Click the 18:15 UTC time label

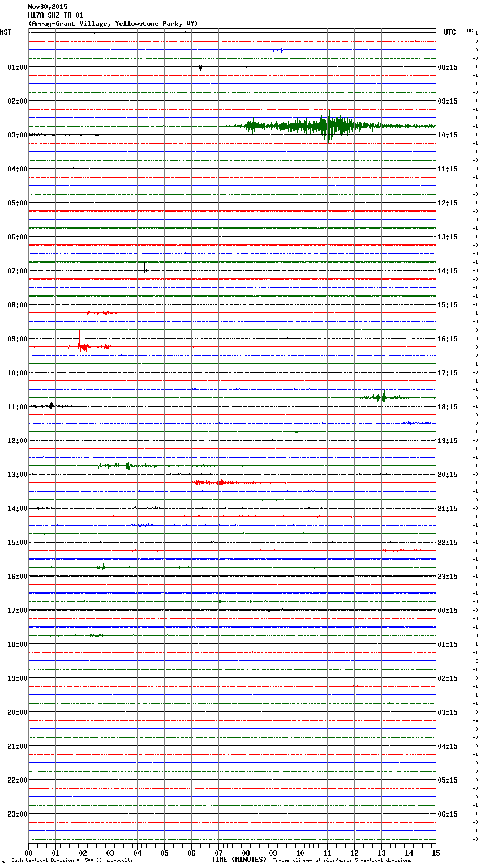click(x=448, y=407)
